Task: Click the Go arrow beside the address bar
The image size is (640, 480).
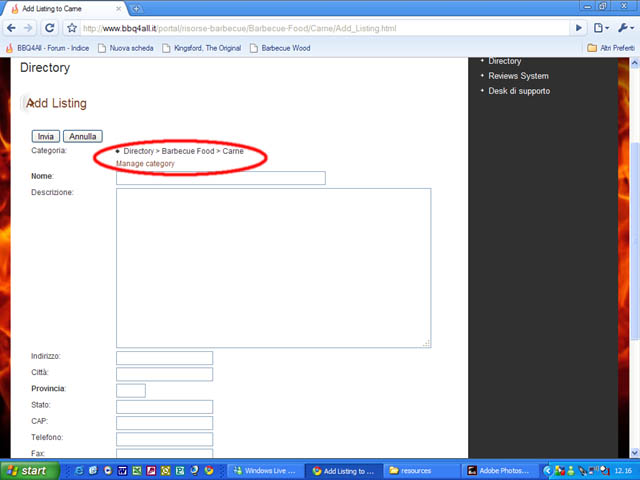Action: pyautogui.click(x=578, y=28)
